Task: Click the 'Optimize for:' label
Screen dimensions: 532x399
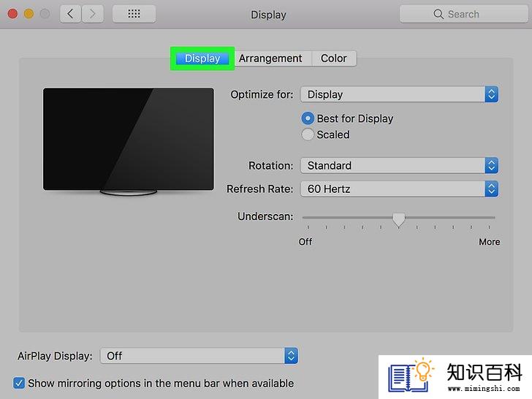Action: pyautogui.click(x=262, y=94)
